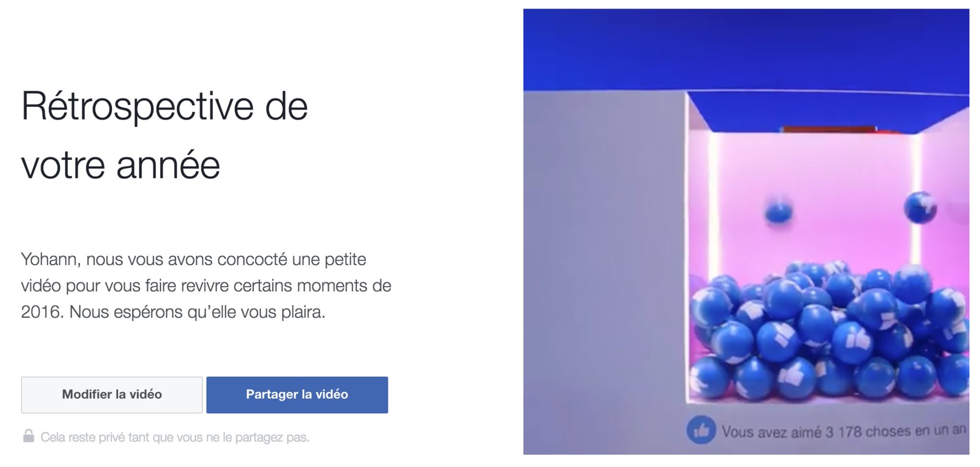Click the "Modifier la vidéo" button
The width and height of the screenshot is (980, 467).
(111, 395)
